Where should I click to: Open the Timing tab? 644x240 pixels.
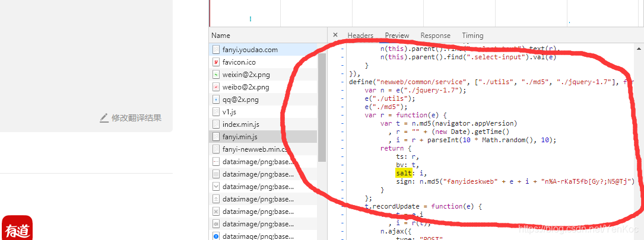click(472, 36)
